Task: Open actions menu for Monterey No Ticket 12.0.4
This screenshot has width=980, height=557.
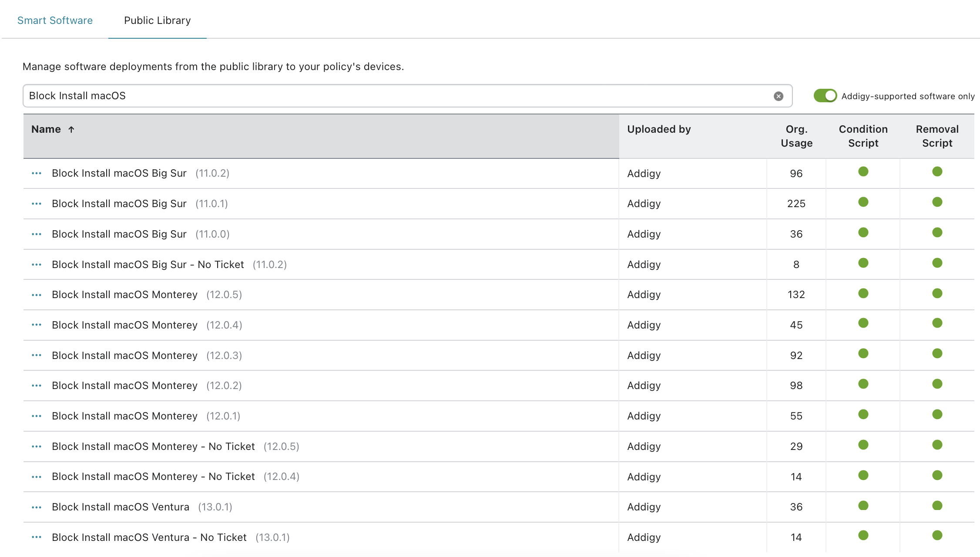Action: point(37,477)
